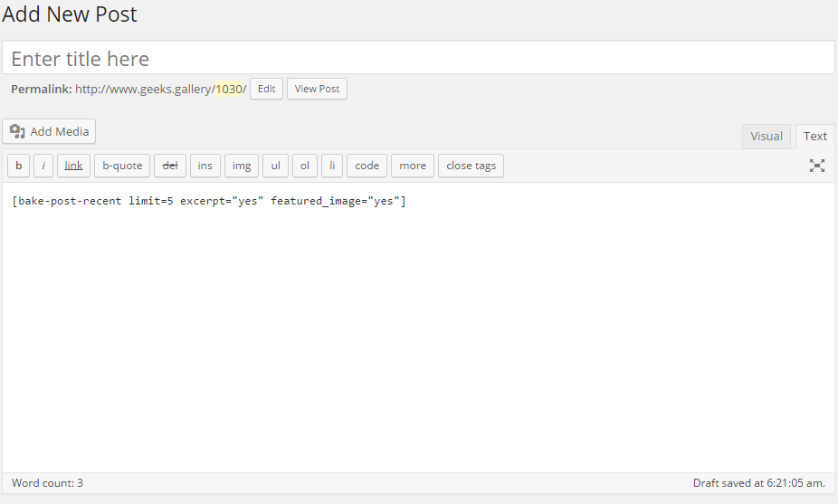Click the close tags button
This screenshot has height=504, width=838.
[471, 166]
